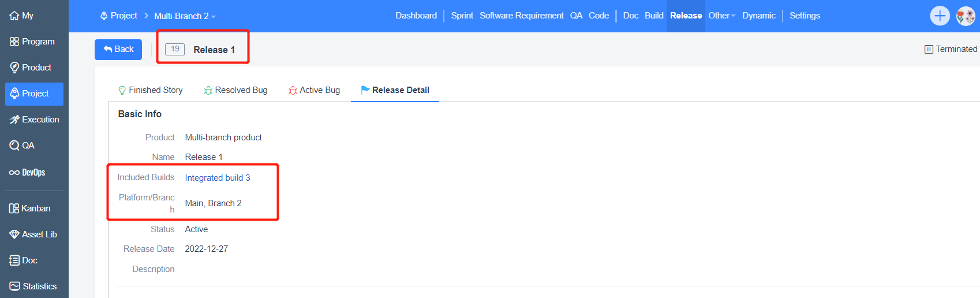
Task: Click the Release 1 page title
Action: 214,50
